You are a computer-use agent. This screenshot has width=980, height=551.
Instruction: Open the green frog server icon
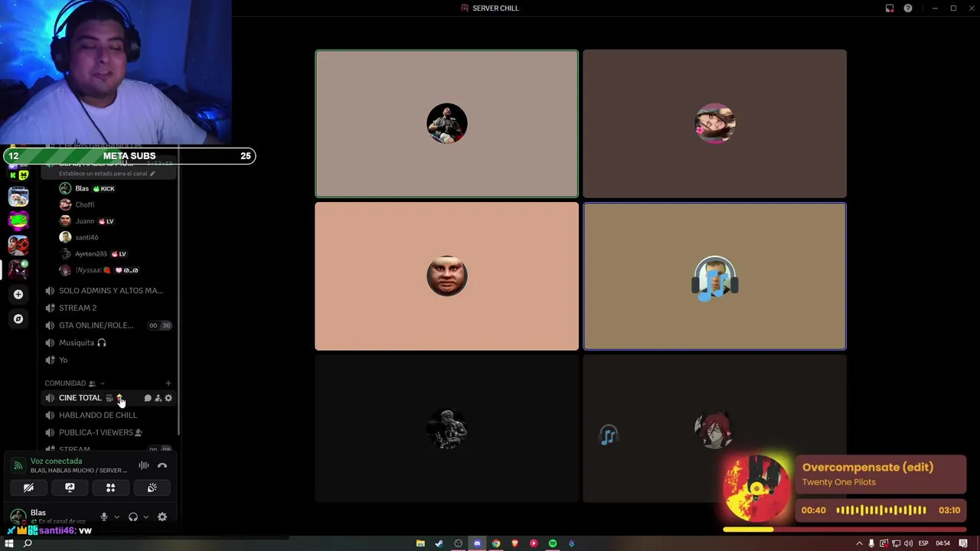click(18, 220)
